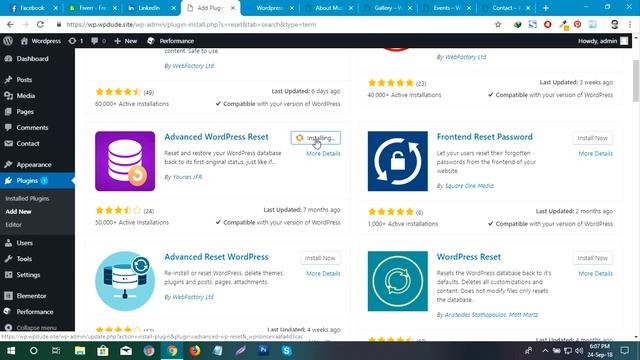Open Plugins section in sidebar
This screenshot has height=360, width=640.
[x=37, y=180]
